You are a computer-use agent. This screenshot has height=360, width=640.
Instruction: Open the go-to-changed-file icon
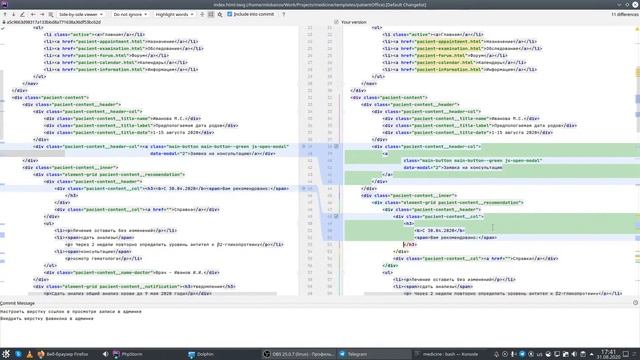51,14
